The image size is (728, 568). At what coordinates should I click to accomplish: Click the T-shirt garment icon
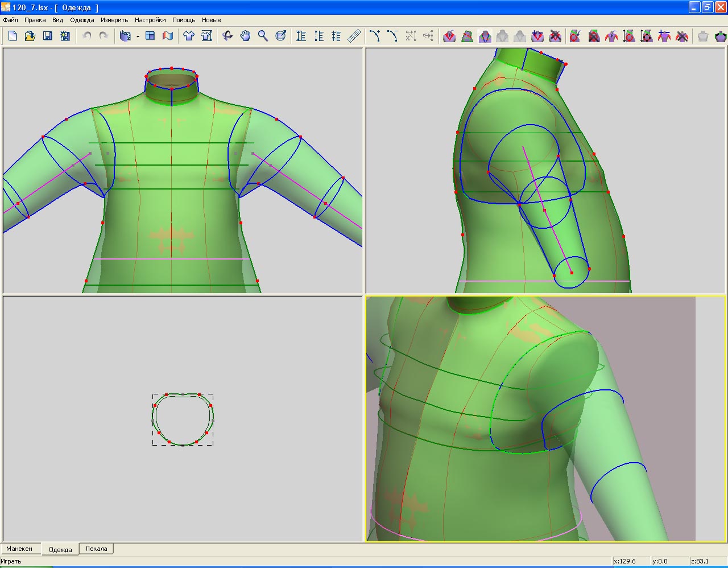click(x=189, y=36)
